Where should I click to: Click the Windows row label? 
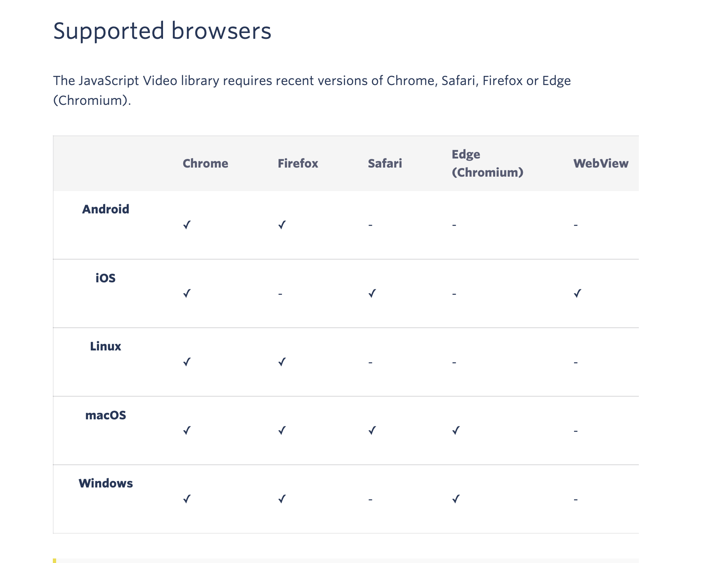coord(106,483)
